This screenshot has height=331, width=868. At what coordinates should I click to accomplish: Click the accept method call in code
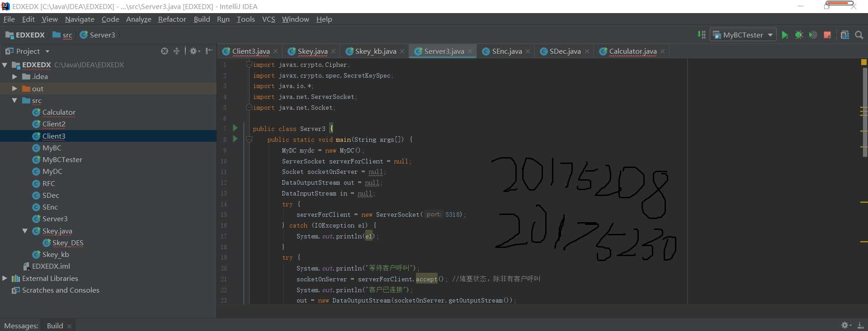(x=426, y=279)
